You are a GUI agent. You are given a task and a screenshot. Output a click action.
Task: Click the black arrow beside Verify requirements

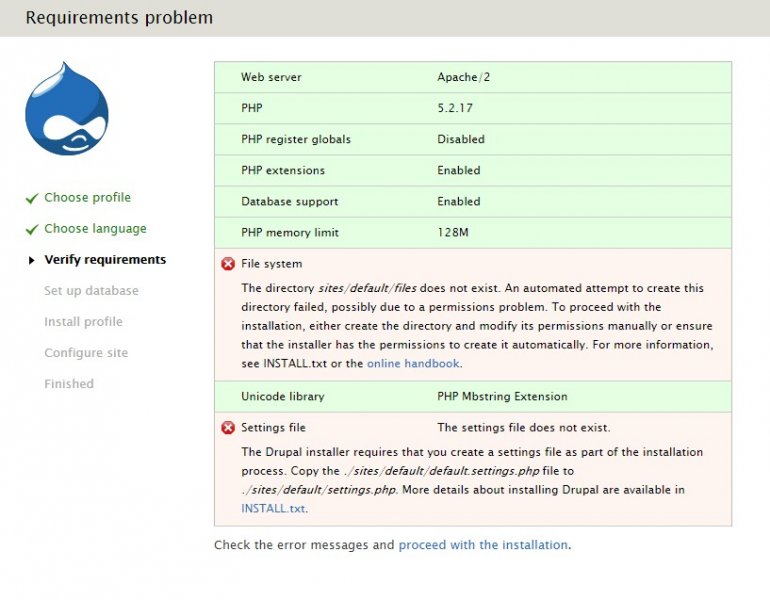31,260
